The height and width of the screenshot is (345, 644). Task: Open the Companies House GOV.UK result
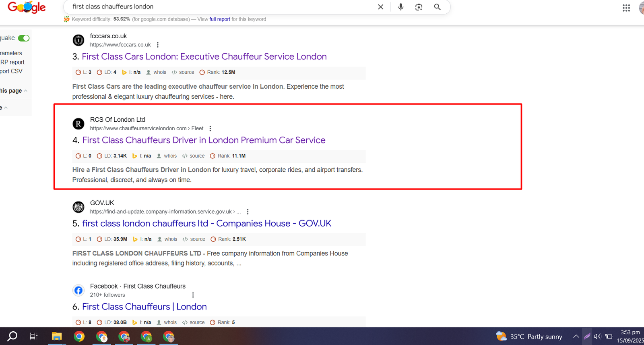tap(206, 223)
